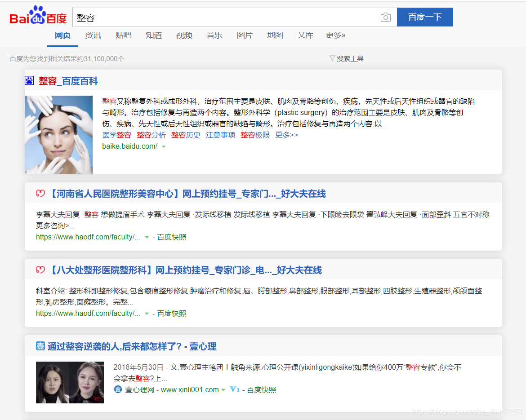
Task: Expand dropdown arrow after www.xinli001.com
Action: tap(223, 390)
